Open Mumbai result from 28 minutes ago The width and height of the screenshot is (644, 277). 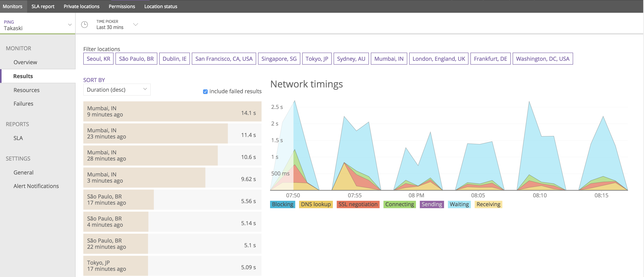coord(172,156)
